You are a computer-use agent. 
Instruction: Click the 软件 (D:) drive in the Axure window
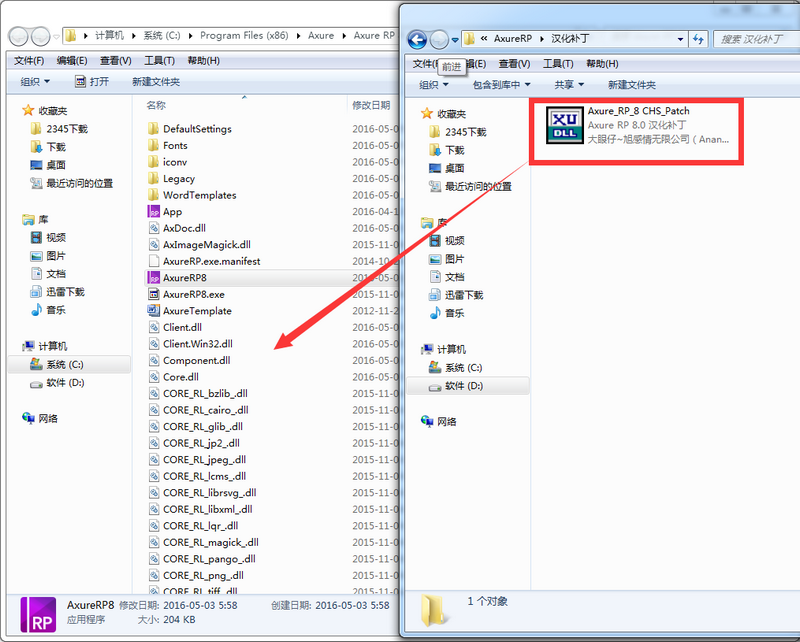click(x=57, y=383)
